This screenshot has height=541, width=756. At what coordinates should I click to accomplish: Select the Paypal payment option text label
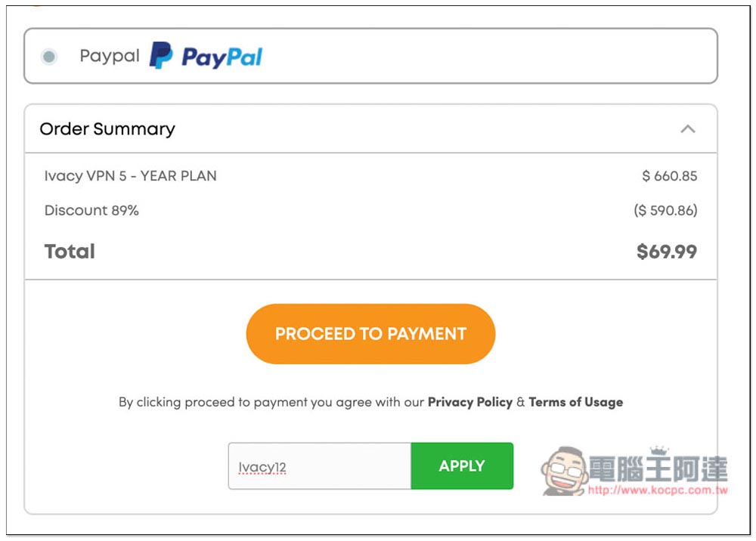click(110, 56)
